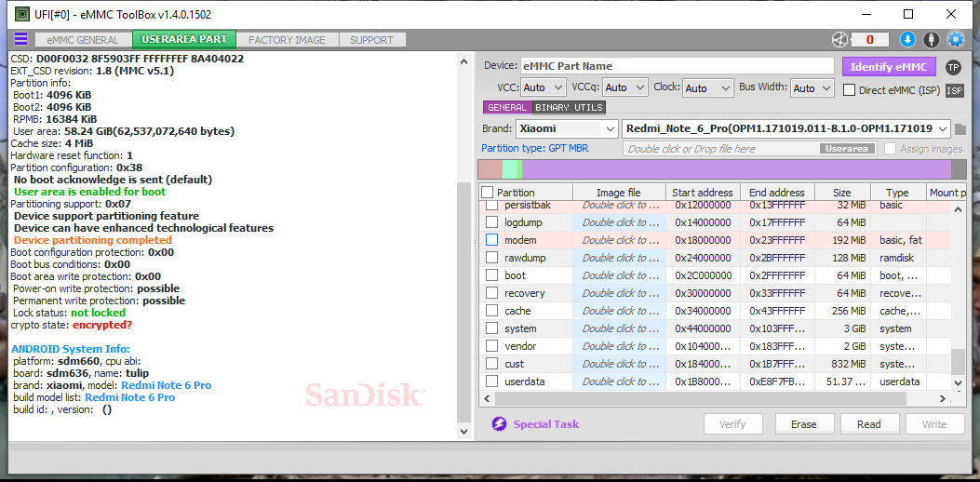This screenshot has height=482, width=980.
Task: Check the vendor partition checkbox
Action: [x=492, y=346]
